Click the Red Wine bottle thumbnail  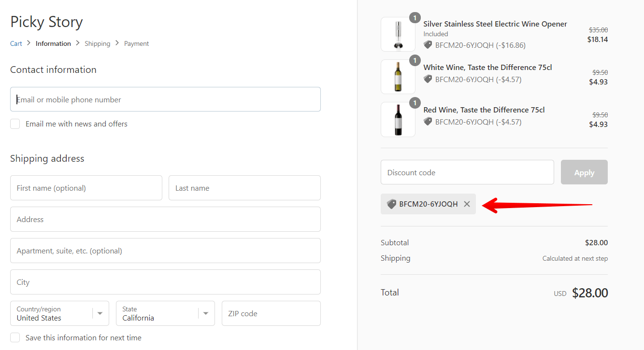[x=398, y=119]
